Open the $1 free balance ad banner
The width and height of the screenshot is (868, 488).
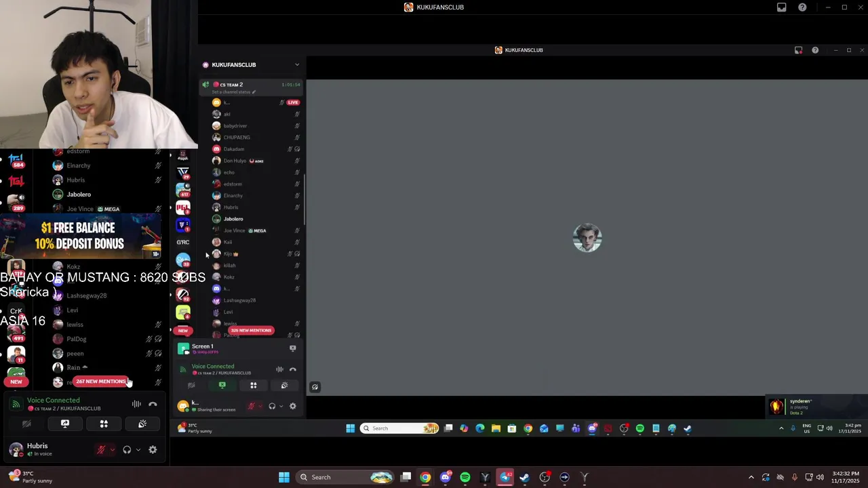click(x=81, y=237)
